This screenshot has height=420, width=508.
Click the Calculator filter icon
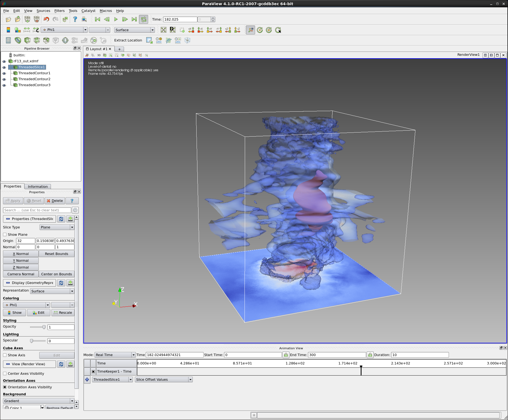(8, 40)
